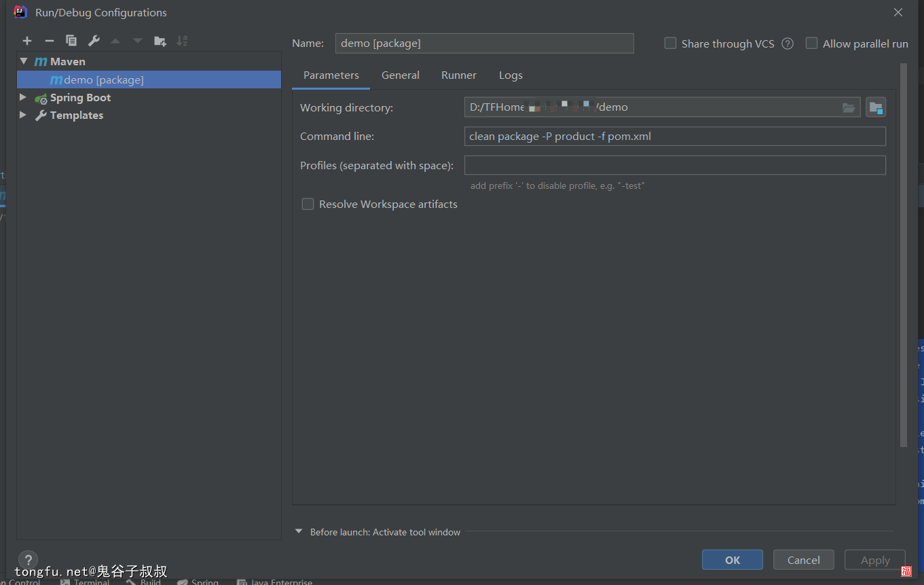The height and width of the screenshot is (585, 924).
Task: Open the Build tool window
Action: [x=143, y=582]
